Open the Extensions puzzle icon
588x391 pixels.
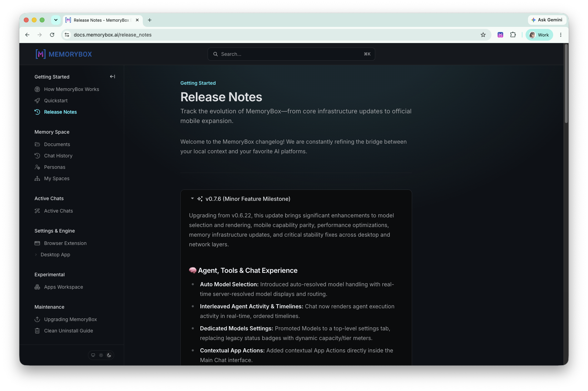click(513, 35)
